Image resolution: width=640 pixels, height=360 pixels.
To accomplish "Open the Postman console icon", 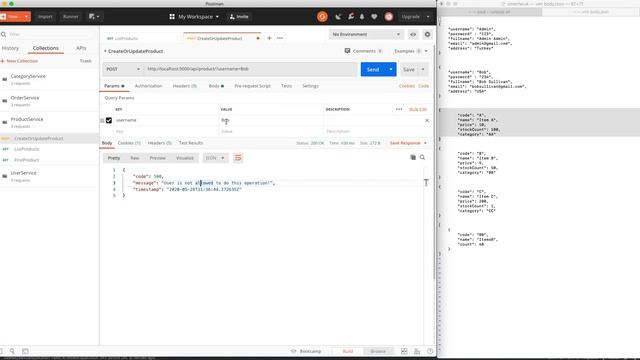I will click(25, 351).
